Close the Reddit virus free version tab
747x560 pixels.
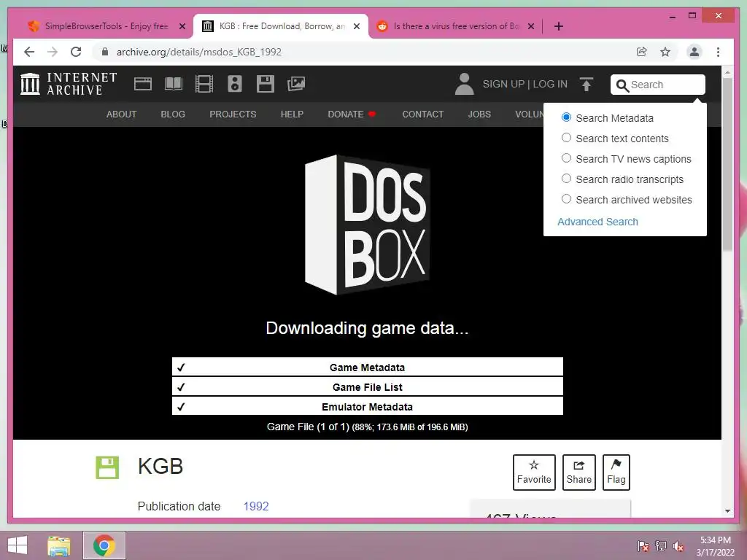[531, 26]
